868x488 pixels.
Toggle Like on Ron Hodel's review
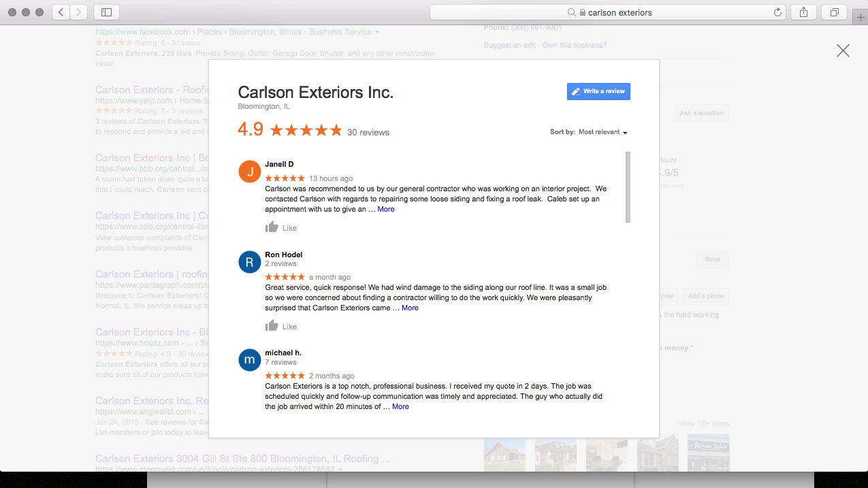[272, 326]
